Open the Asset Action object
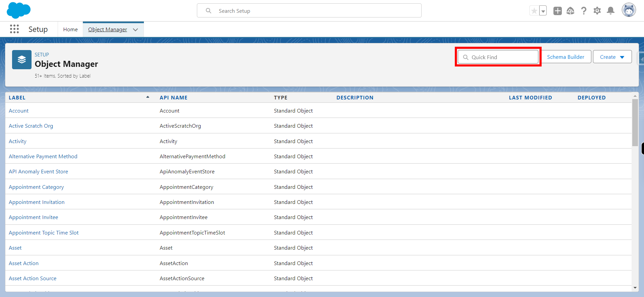The image size is (644, 297). coord(23,263)
